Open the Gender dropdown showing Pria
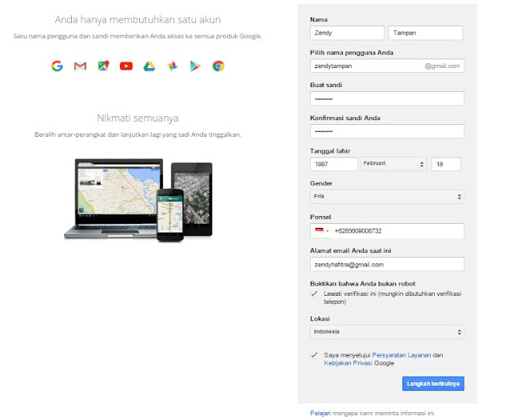 tap(387, 197)
